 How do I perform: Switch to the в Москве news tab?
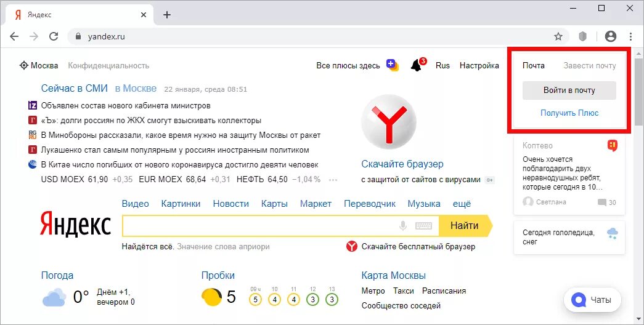tap(136, 88)
